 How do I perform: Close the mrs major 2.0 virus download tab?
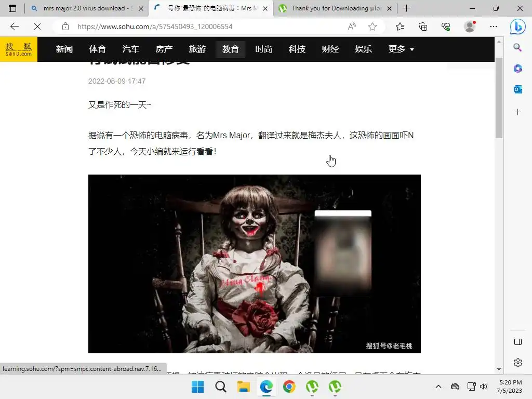pyautogui.click(x=141, y=8)
